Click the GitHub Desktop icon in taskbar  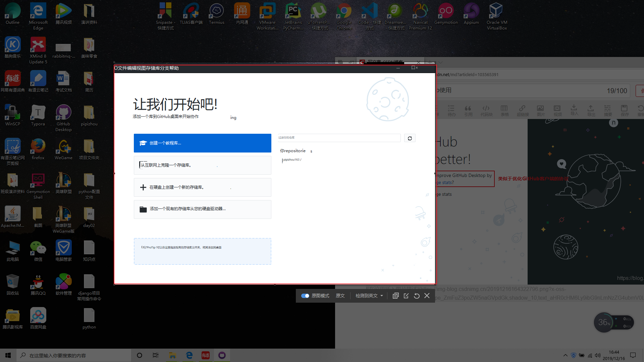(x=222, y=355)
